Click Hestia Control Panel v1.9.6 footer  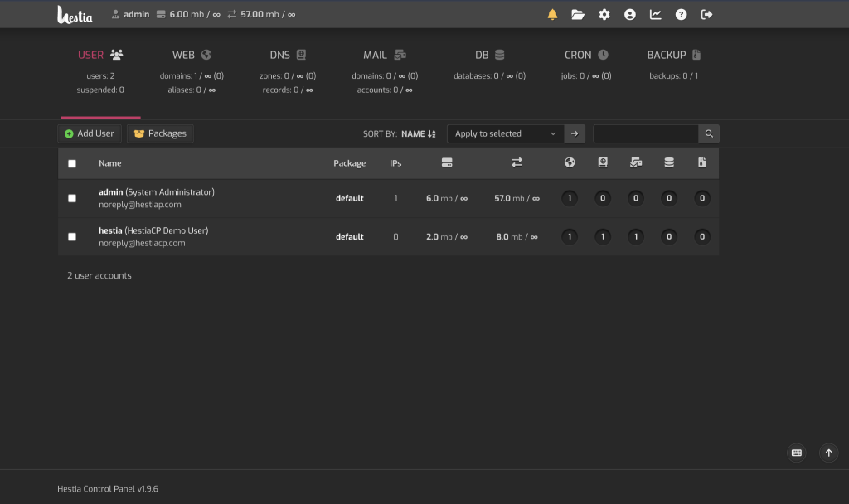[x=108, y=489]
